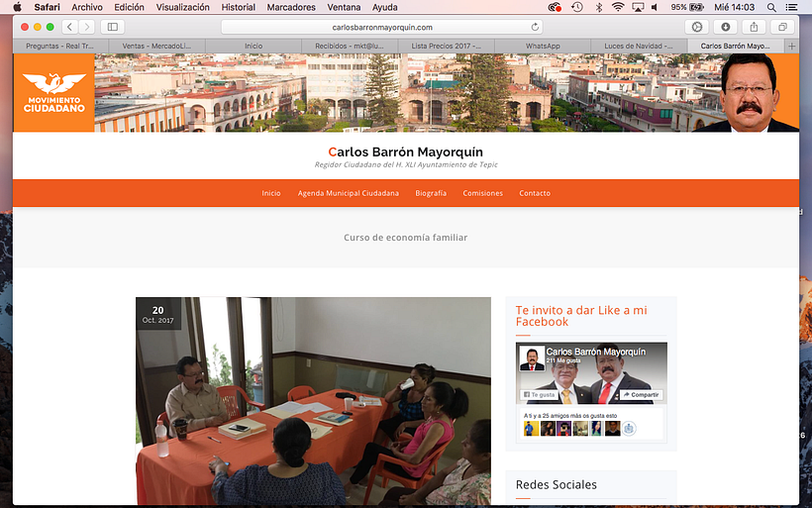Screen dimensions: 812x508
Task: Click the menu bar clock Mié 14:03
Action: pos(735,7)
